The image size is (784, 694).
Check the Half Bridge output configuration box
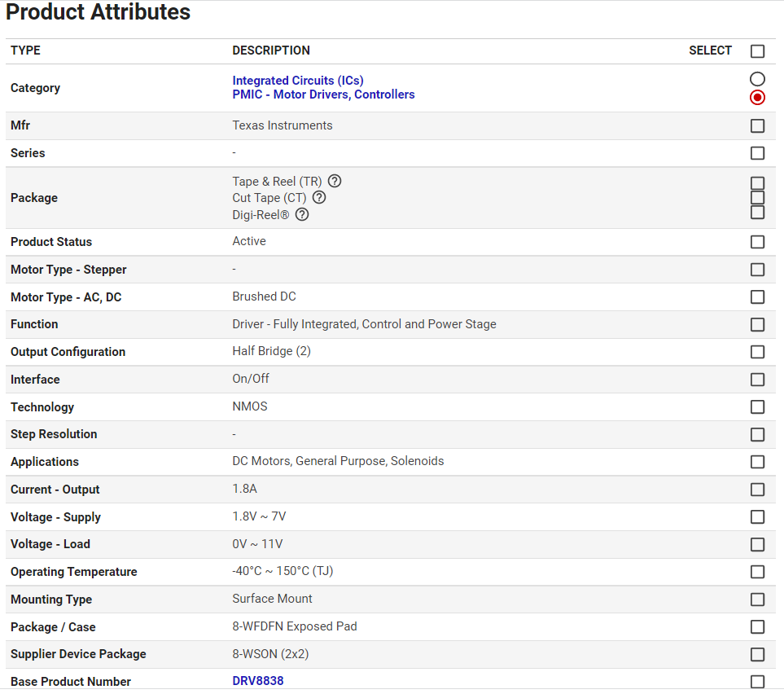[757, 352]
